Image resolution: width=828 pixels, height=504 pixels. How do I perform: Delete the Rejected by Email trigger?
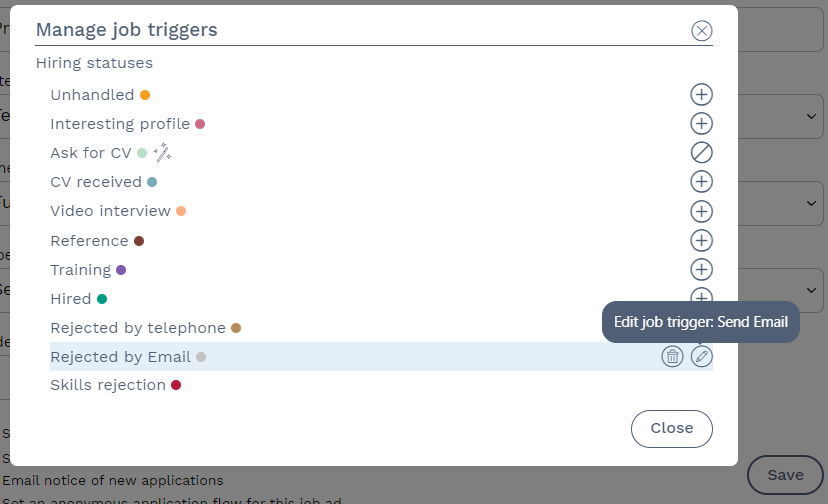(x=672, y=357)
